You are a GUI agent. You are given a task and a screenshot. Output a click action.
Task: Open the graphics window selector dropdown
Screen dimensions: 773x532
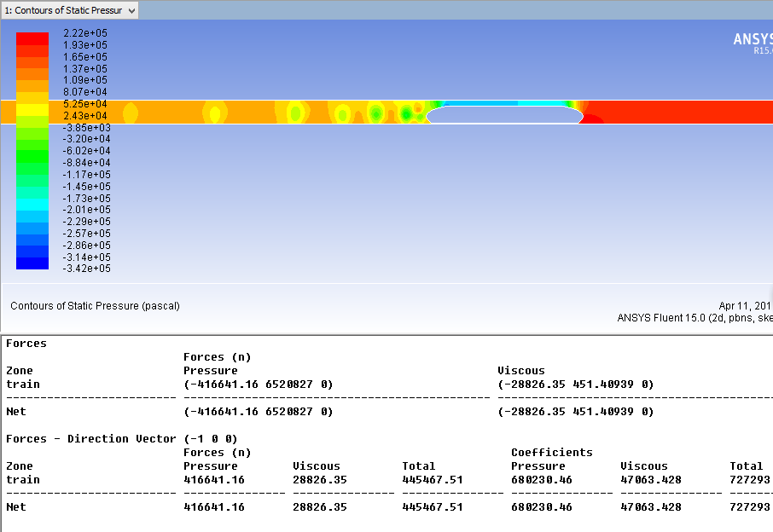point(131,10)
